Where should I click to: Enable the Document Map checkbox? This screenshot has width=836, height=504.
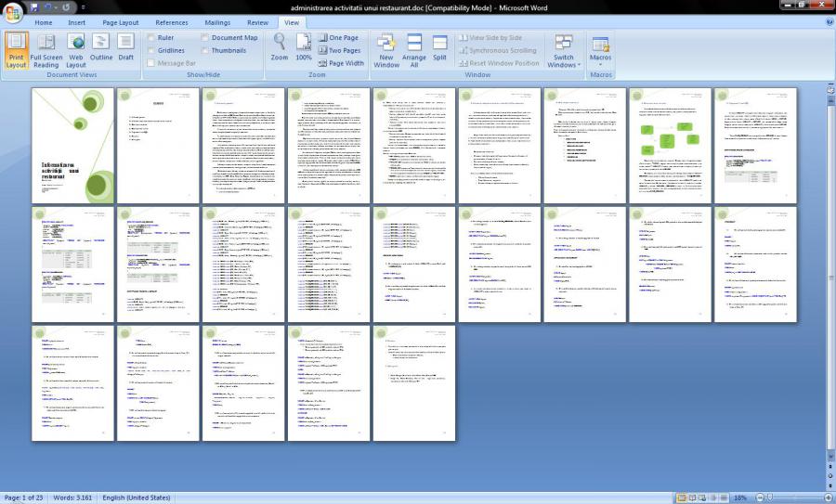click(x=204, y=38)
